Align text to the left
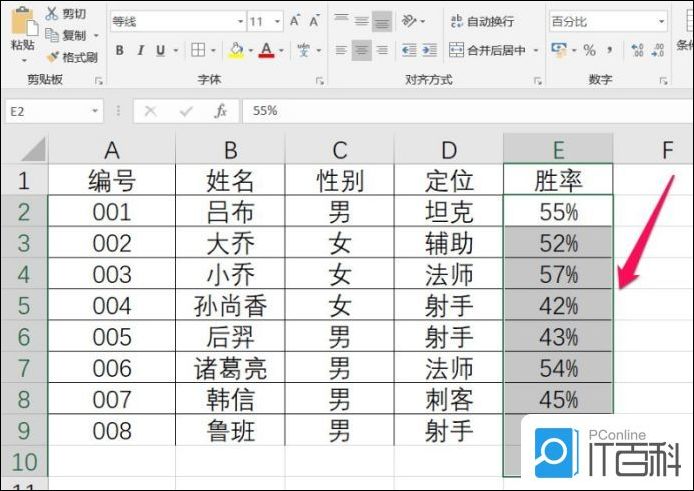The height and width of the screenshot is (491, 694). click(341, 50)
